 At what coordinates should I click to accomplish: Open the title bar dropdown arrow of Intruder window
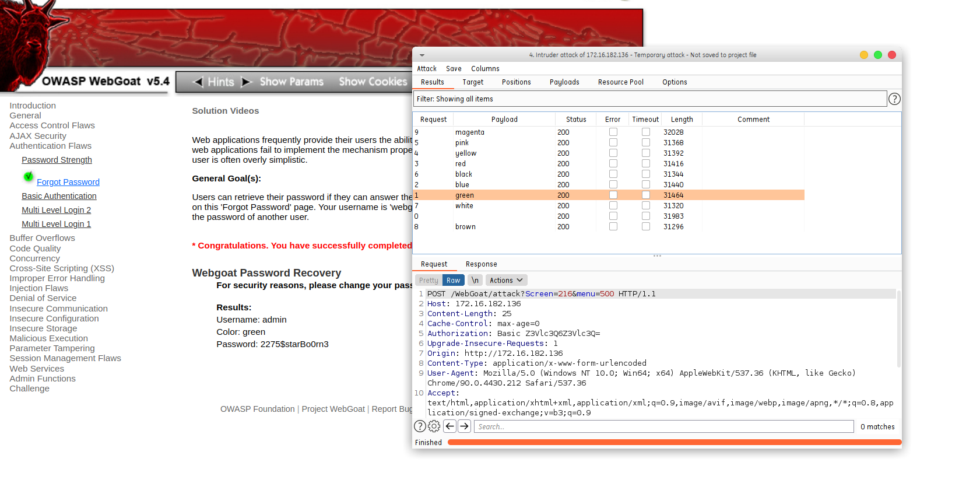coord(422,55)
